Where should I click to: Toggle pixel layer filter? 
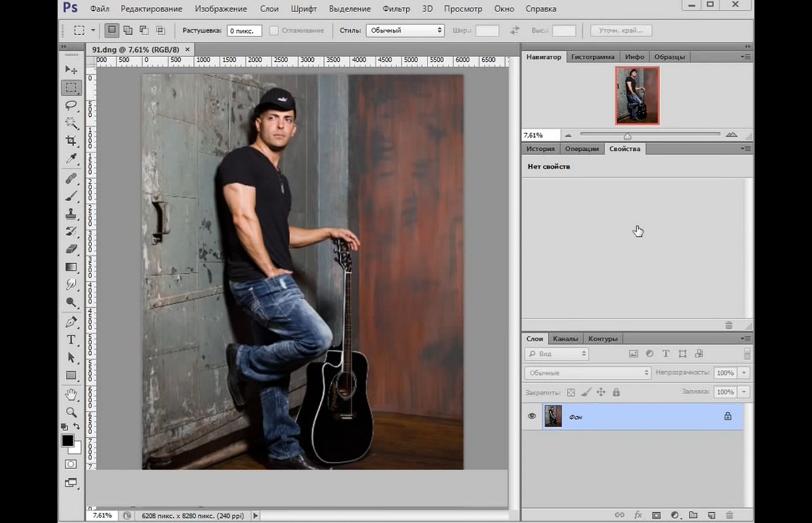633,354
